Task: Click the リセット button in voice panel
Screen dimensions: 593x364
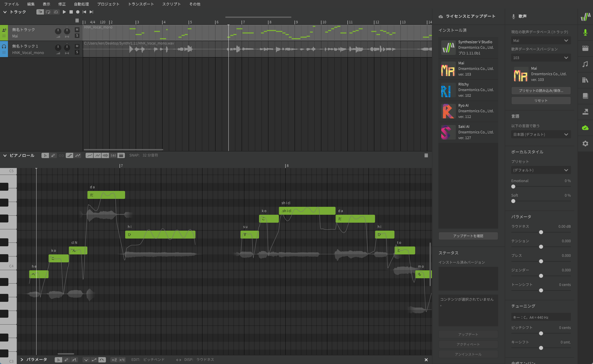Action: [541, 100]
